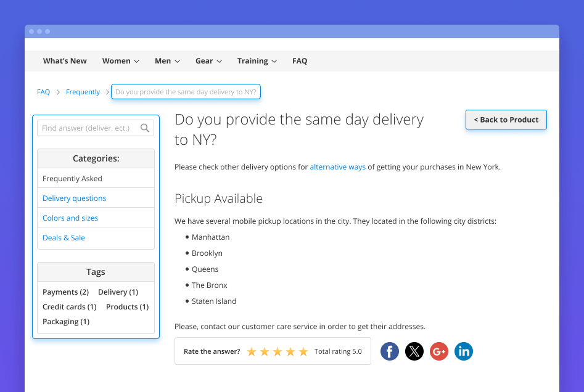This screenshot has height=392, width=584.
Task: Click the Manhattan list item
Action: 210,237
